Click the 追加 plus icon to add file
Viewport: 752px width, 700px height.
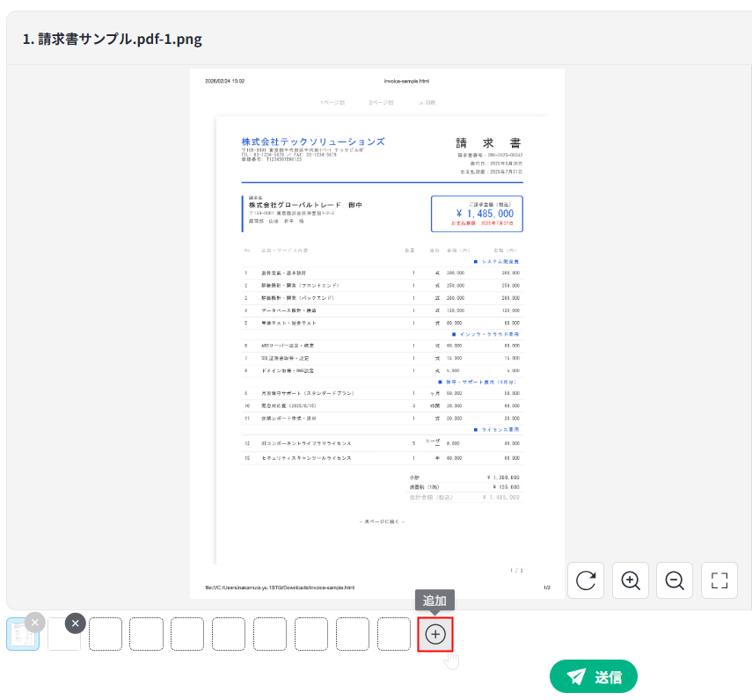pos(435,634)
